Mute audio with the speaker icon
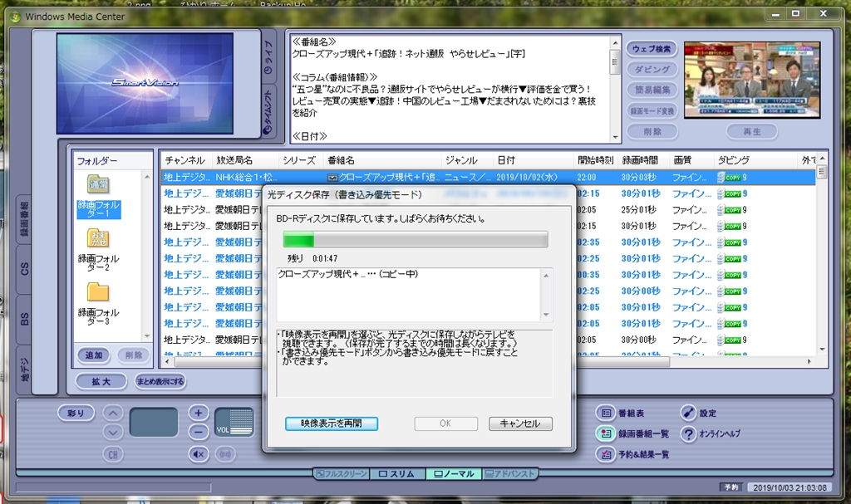The image size is (851, 504). [x=198, y=454]
